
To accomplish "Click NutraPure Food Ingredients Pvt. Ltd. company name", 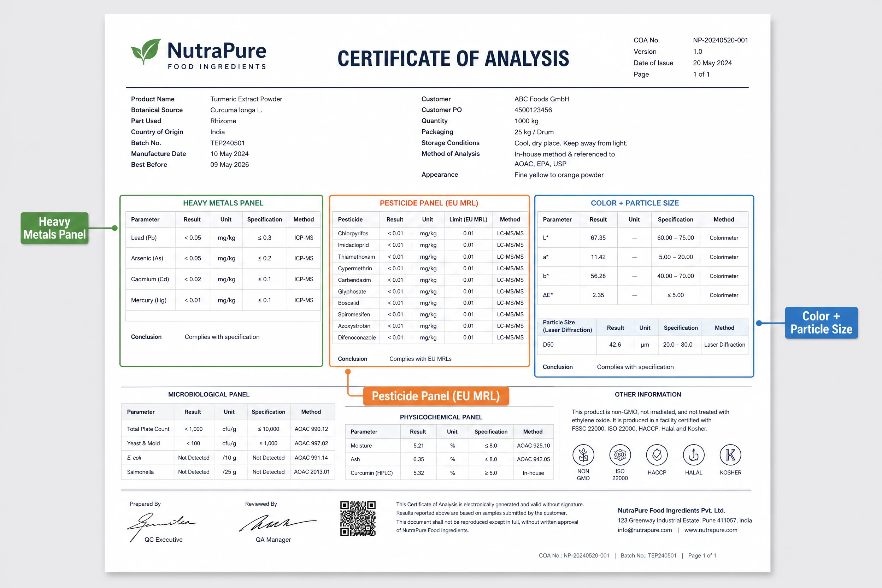I will coord(671,510).
